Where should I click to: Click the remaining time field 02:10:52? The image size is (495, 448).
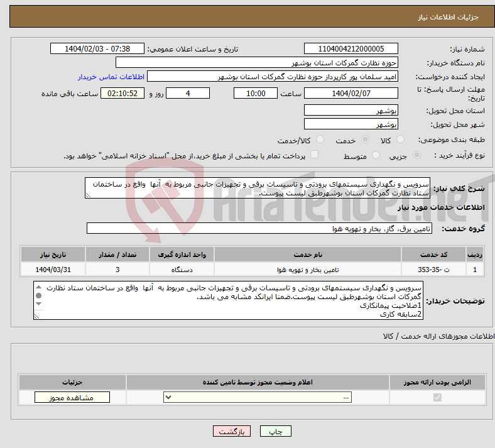(122, 93)
